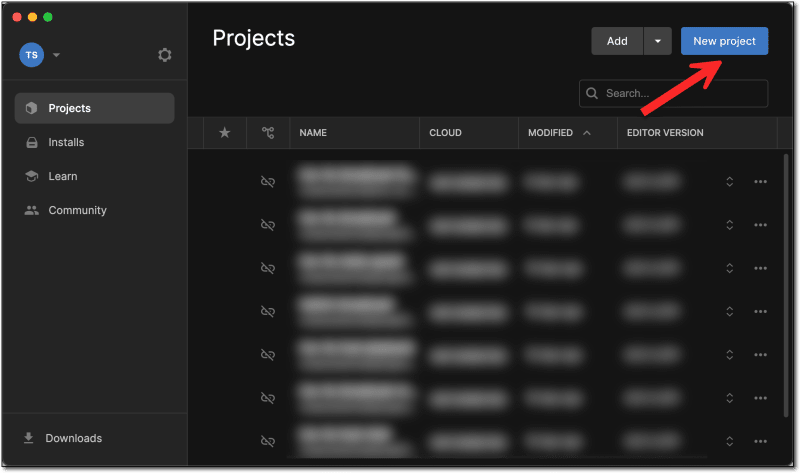The image size is (800, 473).
Task: Open the second project's three-dot menu
Action: 760,225
